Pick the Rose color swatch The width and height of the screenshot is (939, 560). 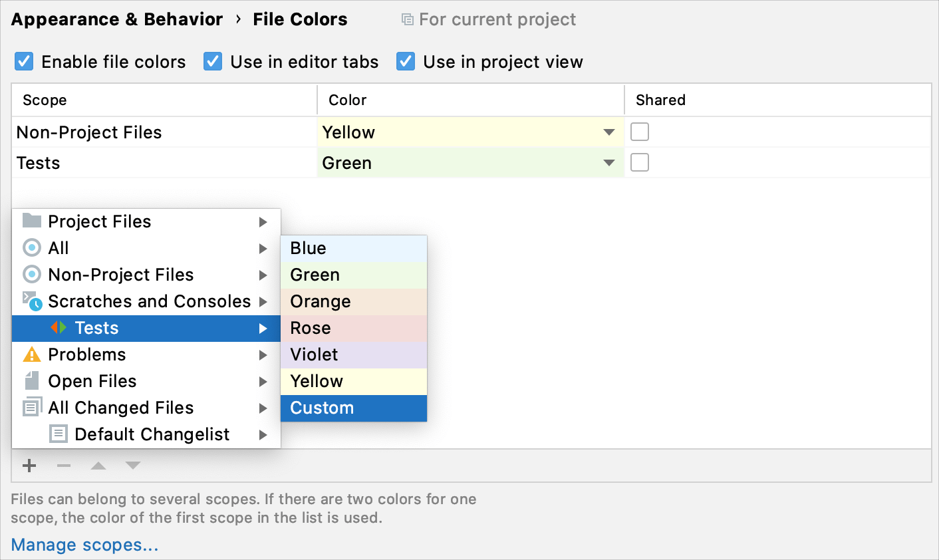354,327
